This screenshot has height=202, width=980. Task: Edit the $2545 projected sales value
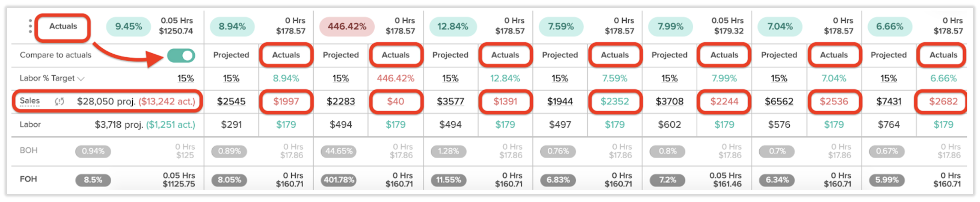[x=231, y=101]
